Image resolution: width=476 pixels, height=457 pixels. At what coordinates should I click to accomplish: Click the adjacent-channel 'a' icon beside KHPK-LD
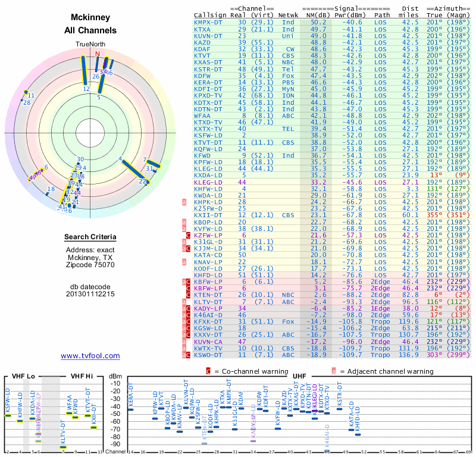[184, 202]
